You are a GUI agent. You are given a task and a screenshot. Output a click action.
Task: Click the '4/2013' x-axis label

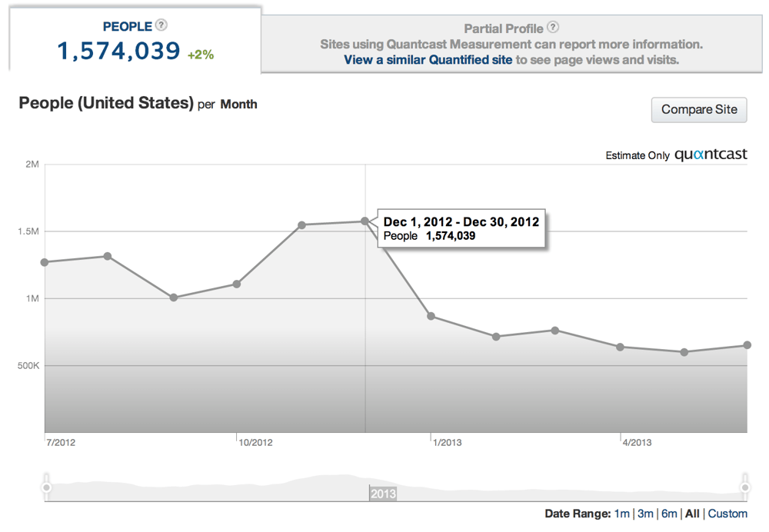[x=637, y=443]
